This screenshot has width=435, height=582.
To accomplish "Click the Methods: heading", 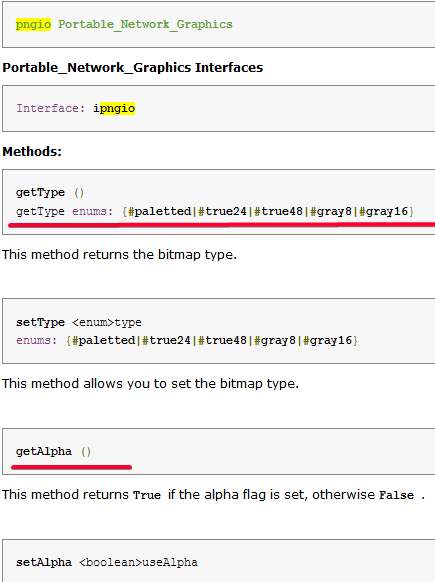I will [x=32, y=151].
